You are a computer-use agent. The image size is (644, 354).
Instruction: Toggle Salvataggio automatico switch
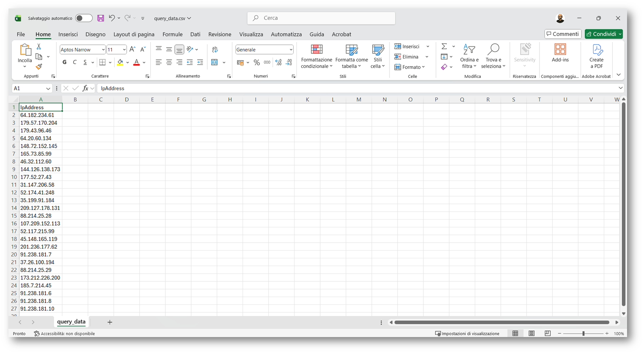coord(83,18)
